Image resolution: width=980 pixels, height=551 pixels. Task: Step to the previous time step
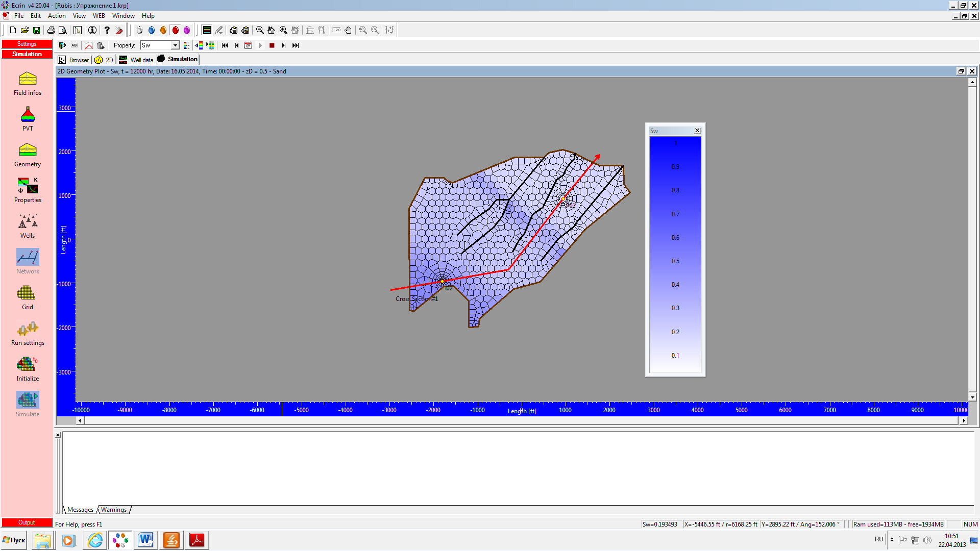(x=237, y=45)
